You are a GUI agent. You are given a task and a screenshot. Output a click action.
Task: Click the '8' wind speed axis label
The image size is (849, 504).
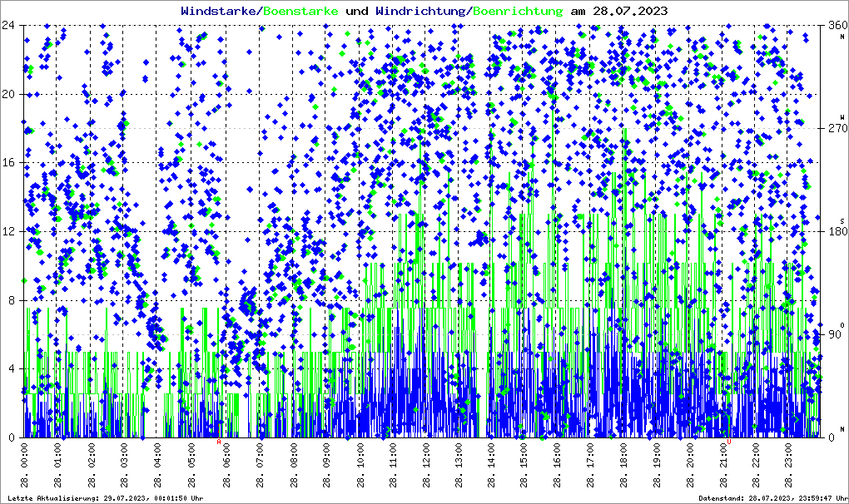(11, 300)
